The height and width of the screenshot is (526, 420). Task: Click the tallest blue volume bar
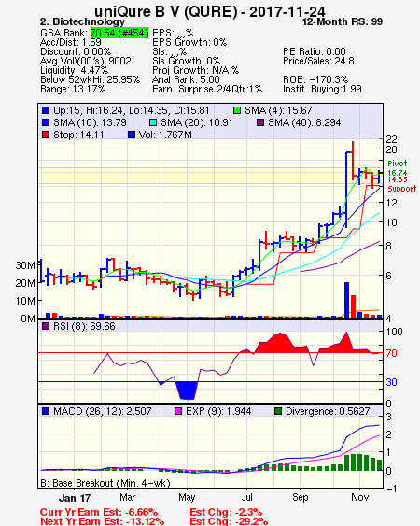(346, 300)
